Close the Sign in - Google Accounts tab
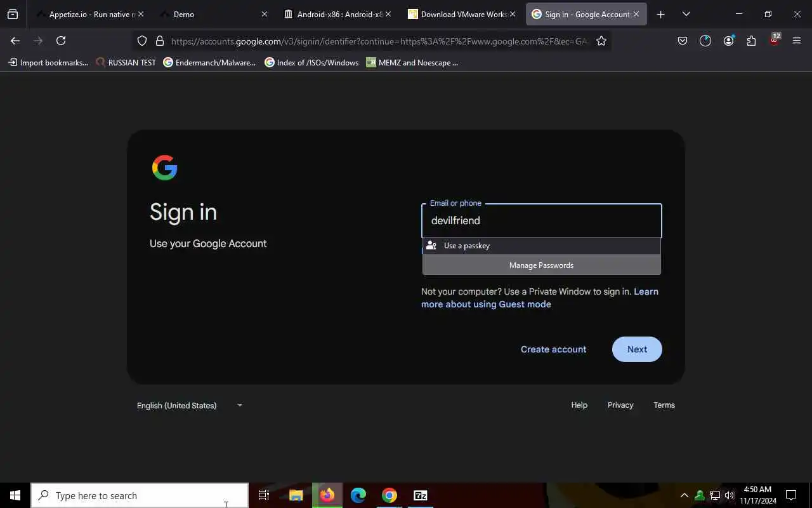Viewport: 812px width, 508px height. (x=636, y=14)
